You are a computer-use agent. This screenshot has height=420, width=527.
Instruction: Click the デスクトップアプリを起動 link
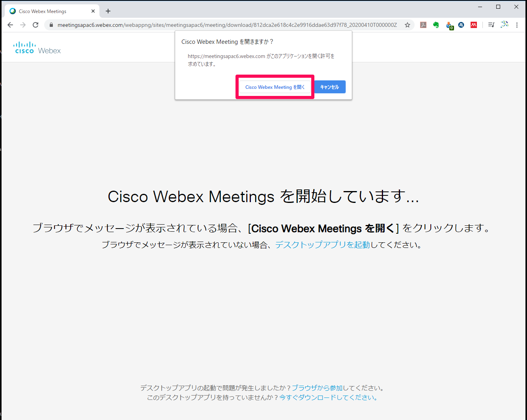pos(323,245)
